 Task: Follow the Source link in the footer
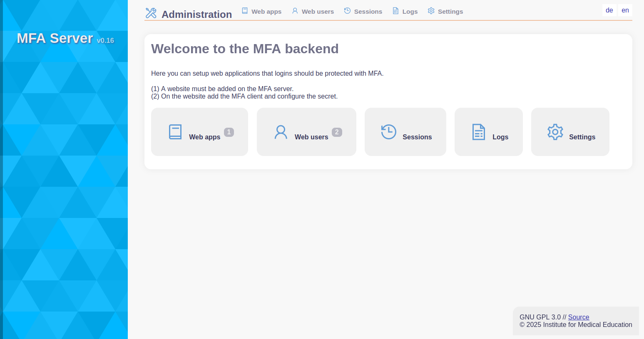click(579, 317)
